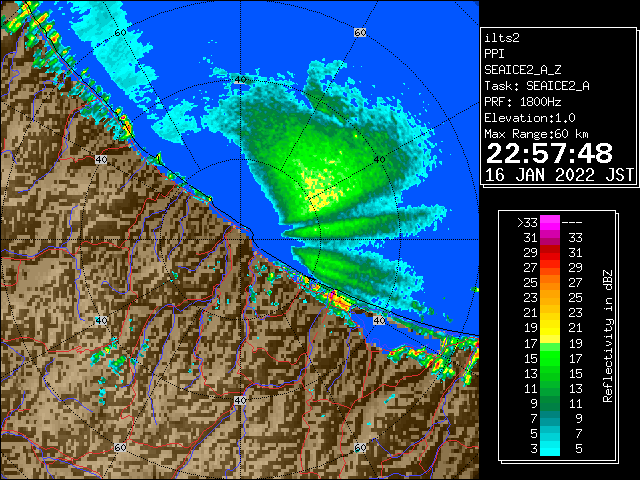640x480 pixels.
Task: Click the ">33" legend label
Action: click(x=527, y=223)
